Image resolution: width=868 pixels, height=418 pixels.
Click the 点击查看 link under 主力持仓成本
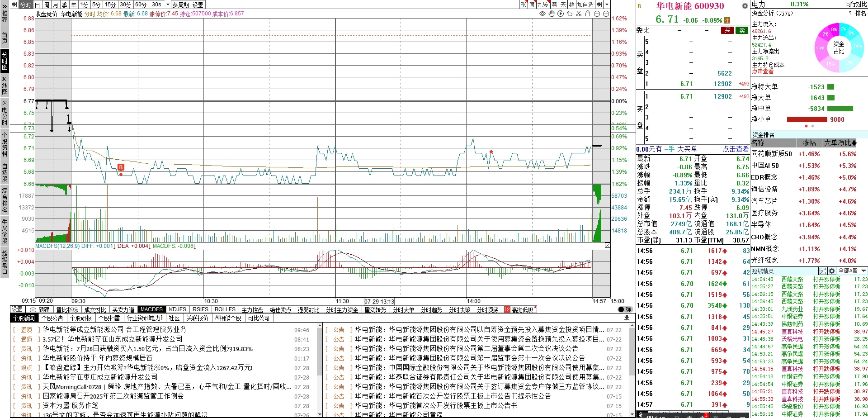coord(763,71)
